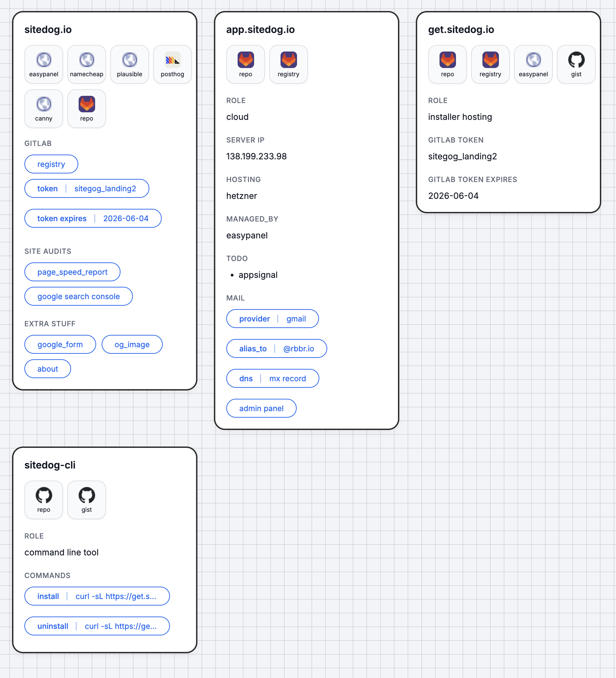Click gitlab token value in get.sitedog.io card
The height and width of the screenshot is (678, 616).
click(463, 156)
